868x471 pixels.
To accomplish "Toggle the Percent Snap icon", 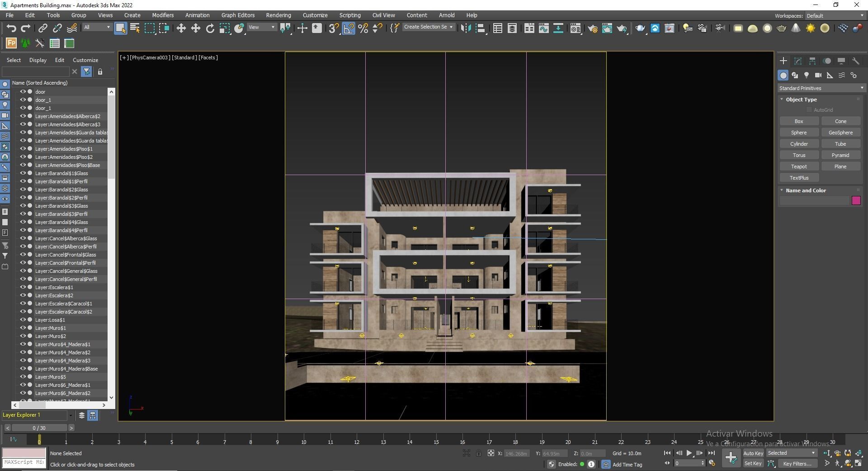I will [x=363, y=28].
